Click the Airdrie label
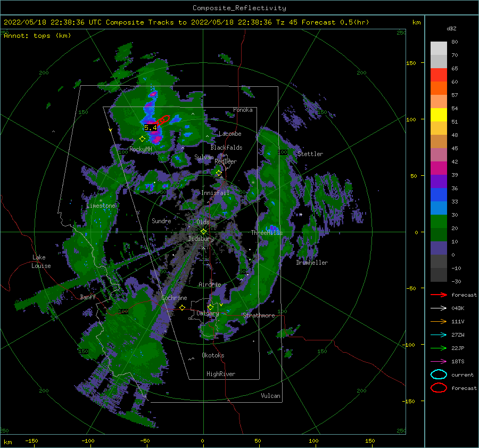The image size is (479, 448). (210, 284)
